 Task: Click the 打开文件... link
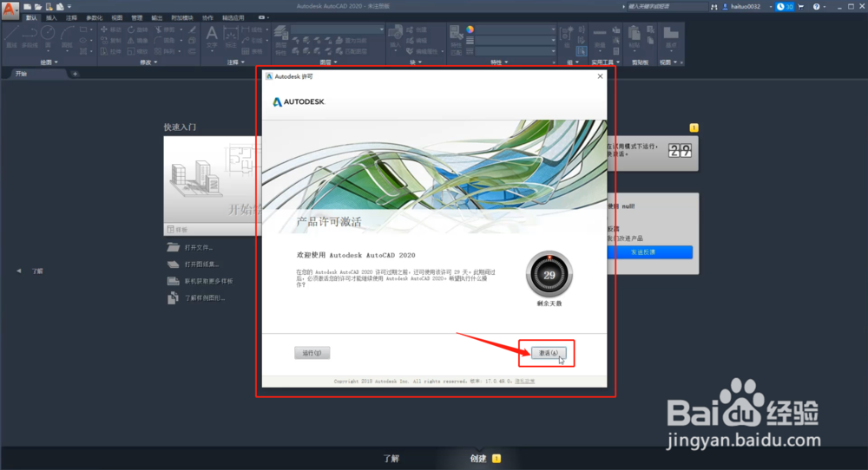tap(190, 247)
